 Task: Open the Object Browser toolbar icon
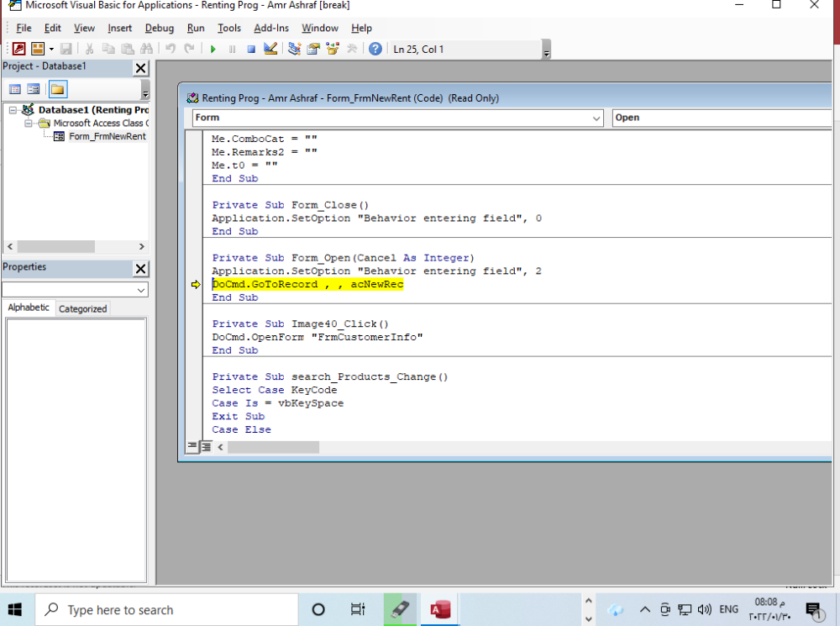point(333,49)
